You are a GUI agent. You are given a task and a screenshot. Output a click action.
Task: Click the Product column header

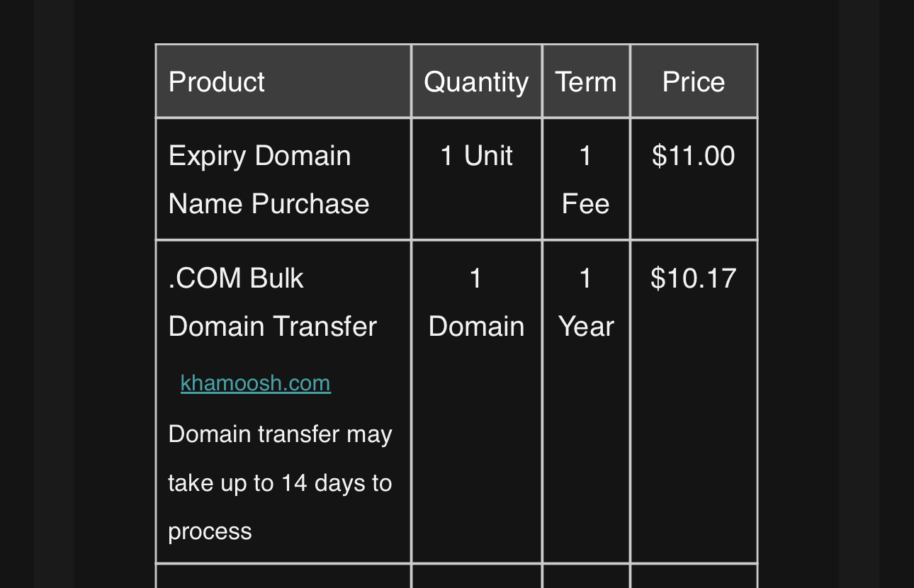pyautogui.click(x=283, y=81)
